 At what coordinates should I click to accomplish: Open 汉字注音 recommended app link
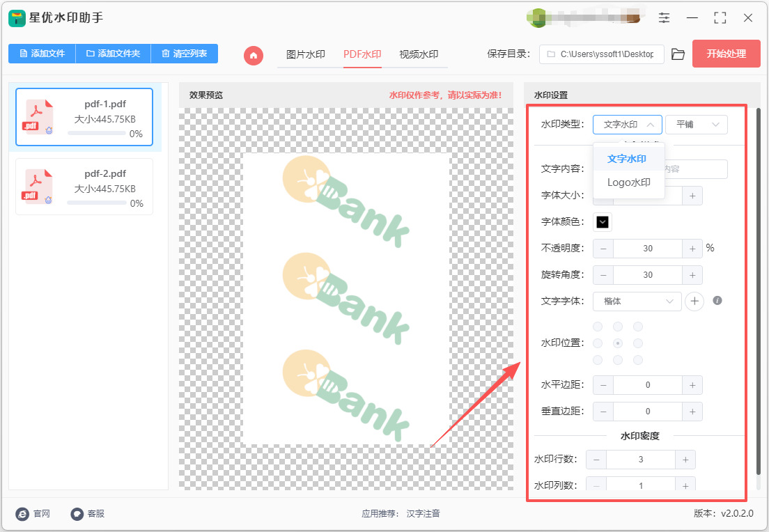(x=424, y=513)
